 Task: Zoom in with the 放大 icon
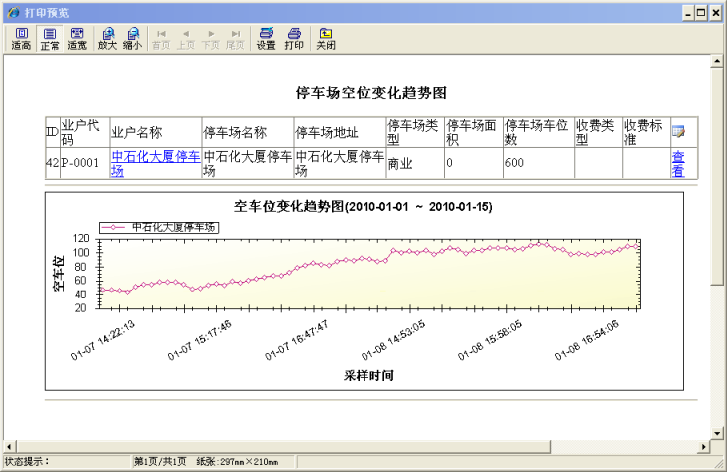pyautogui.click(x=107, y=38)
